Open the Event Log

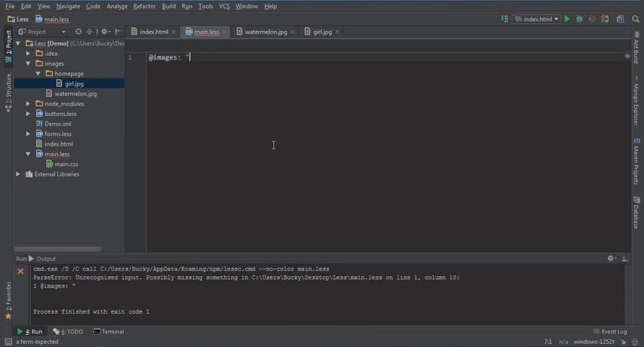click(x=610, y=331)
